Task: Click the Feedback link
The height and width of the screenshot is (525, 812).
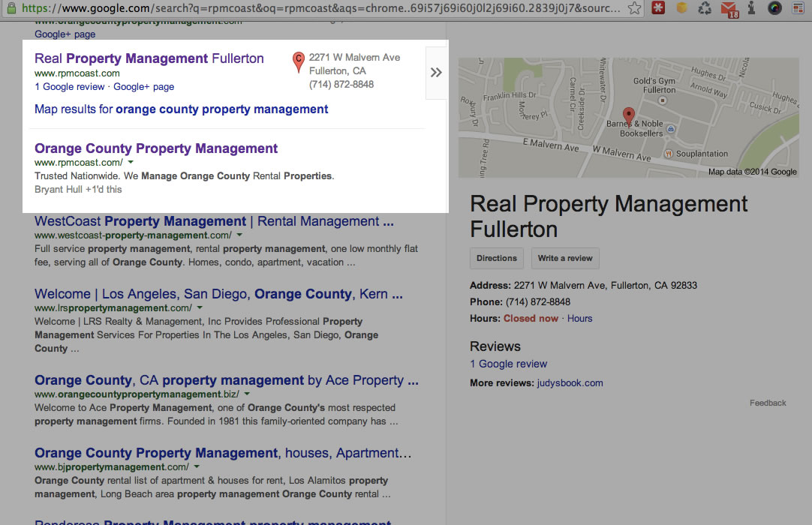Action: (x=768, y=403)
